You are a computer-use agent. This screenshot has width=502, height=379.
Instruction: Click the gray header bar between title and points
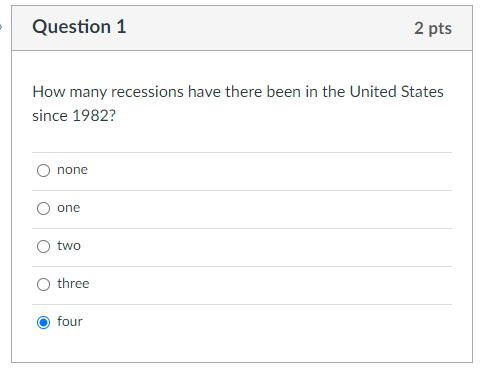coord(270,28)
